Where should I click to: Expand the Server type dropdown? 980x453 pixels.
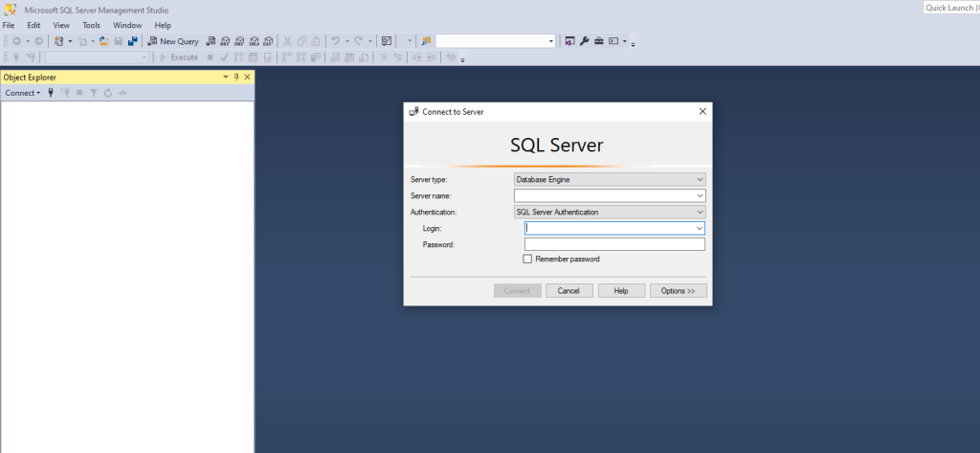(700, 179)
